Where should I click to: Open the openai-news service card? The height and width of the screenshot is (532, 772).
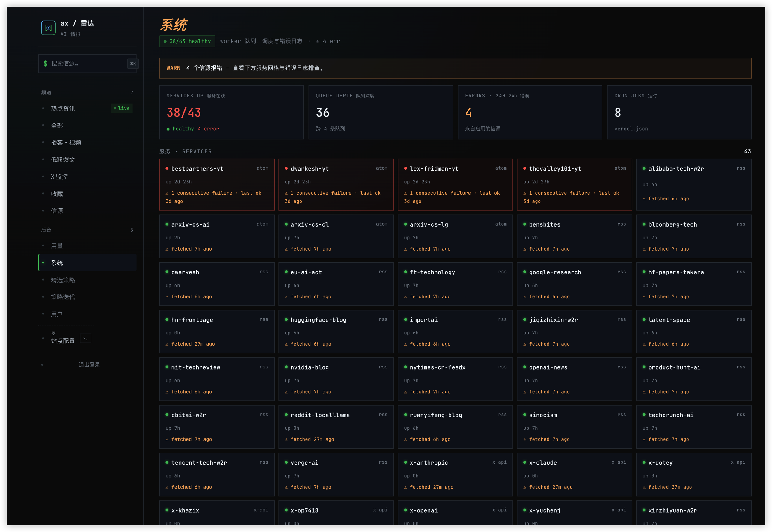click(574, 379)
